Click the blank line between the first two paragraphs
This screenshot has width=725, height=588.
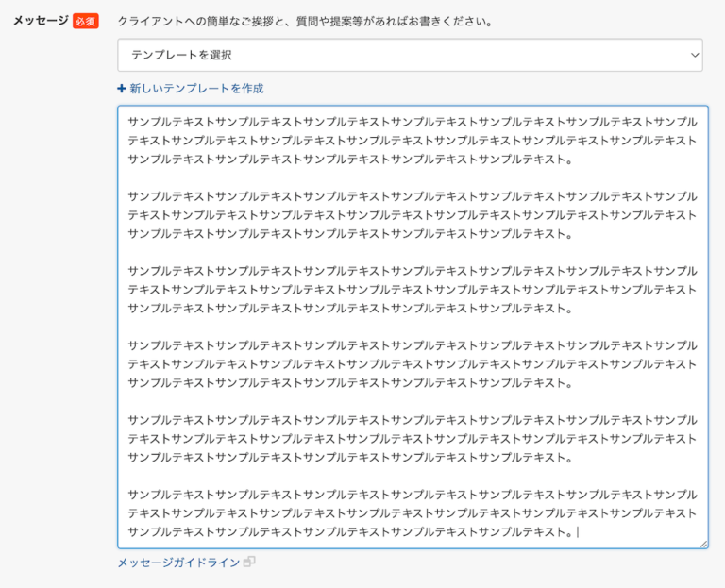pos(413,178)
